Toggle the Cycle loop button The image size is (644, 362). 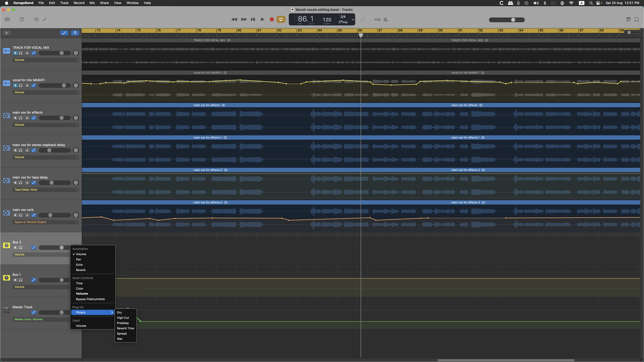[281, 19]
